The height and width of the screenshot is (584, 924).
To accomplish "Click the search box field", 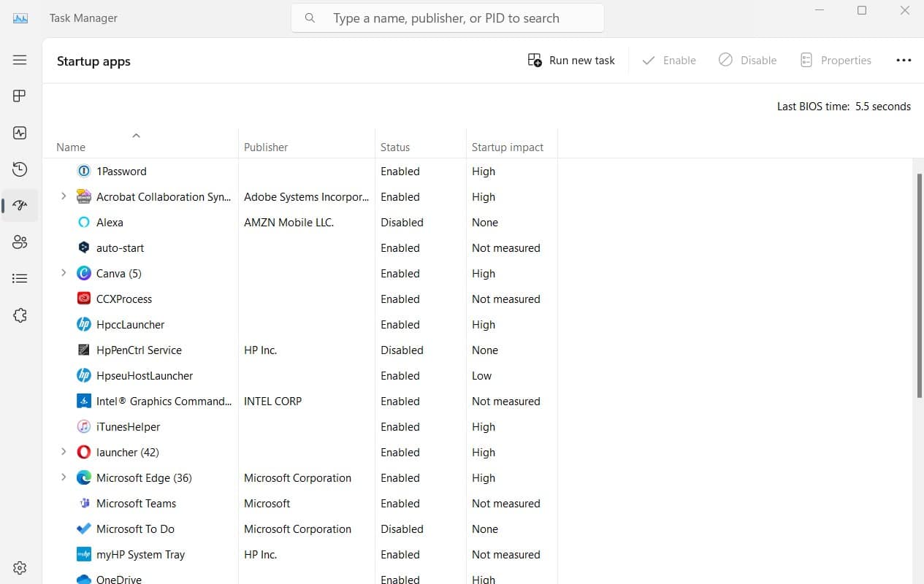I will click(448, 18).
